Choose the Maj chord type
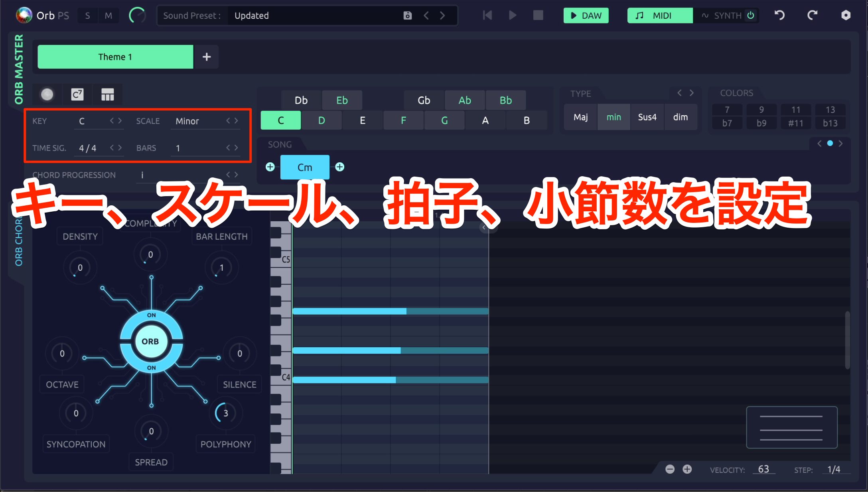 click(x=580, y=117)
